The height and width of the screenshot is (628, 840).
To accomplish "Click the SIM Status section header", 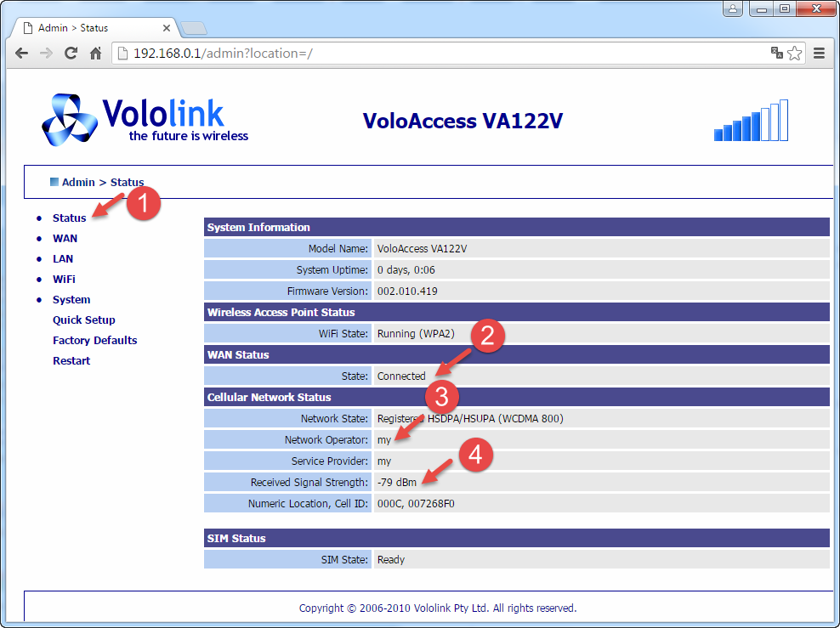I will [516, 538].
